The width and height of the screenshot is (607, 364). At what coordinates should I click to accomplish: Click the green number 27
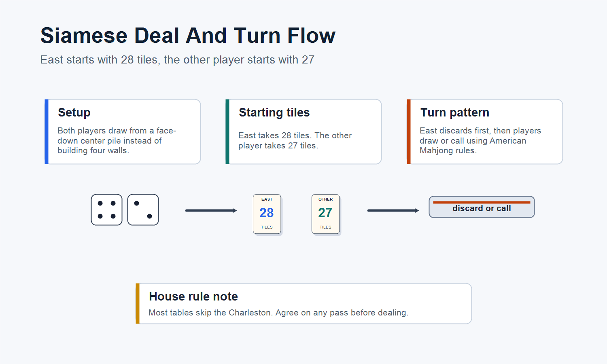[325, 213]
